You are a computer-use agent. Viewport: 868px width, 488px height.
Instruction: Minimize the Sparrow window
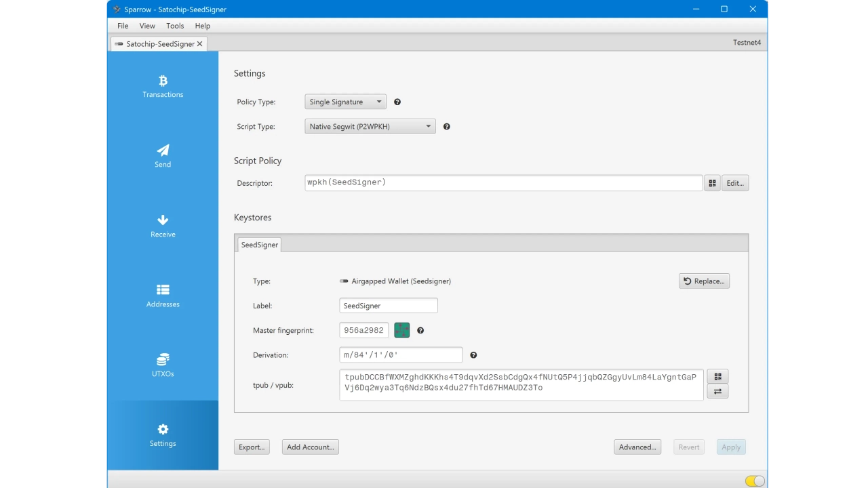pos(696,9)
